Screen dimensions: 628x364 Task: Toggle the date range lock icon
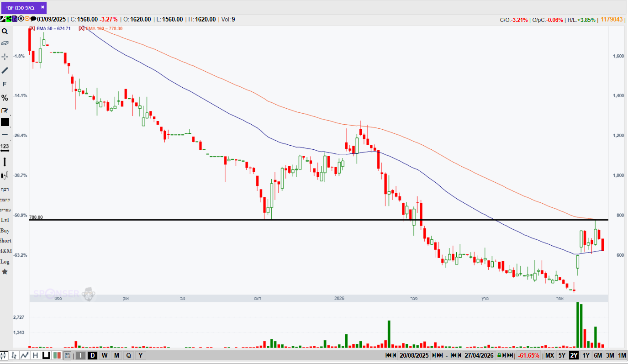500,355
